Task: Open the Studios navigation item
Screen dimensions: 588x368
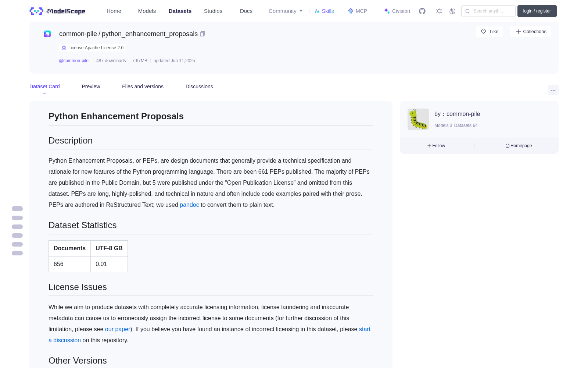Action: click(213, 11)
